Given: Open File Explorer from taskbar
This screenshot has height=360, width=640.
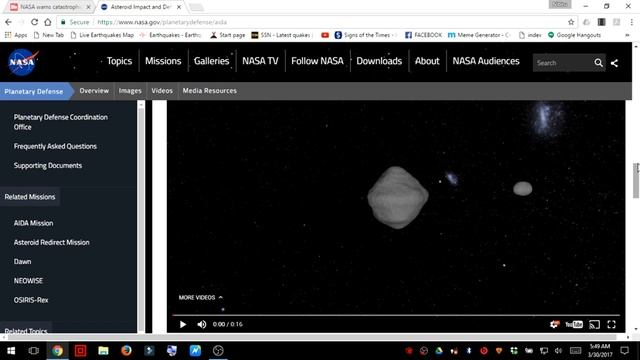Looking at the screenshot, I should pyautogui.click(x=103, y=351).
